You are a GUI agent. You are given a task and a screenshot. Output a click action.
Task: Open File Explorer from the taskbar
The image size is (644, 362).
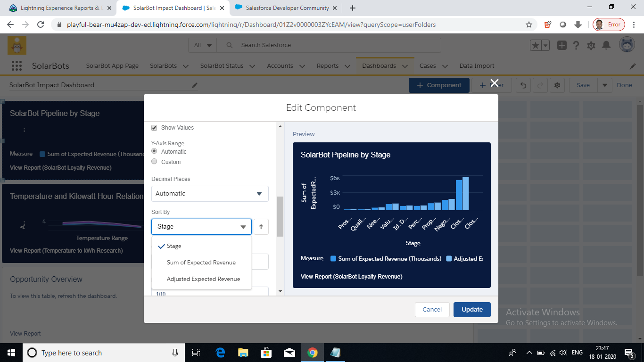click(243, 353)
